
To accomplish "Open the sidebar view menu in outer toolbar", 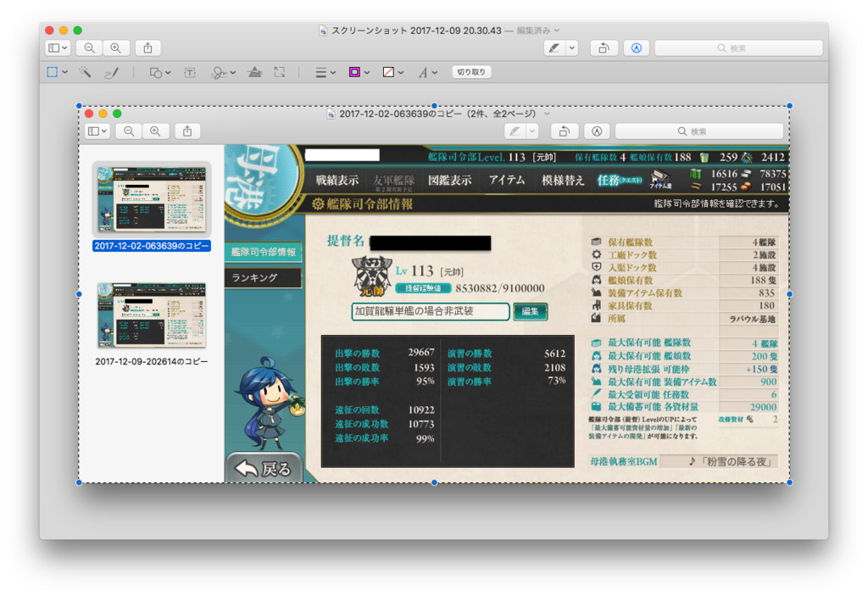I will [x=58, y=48].
